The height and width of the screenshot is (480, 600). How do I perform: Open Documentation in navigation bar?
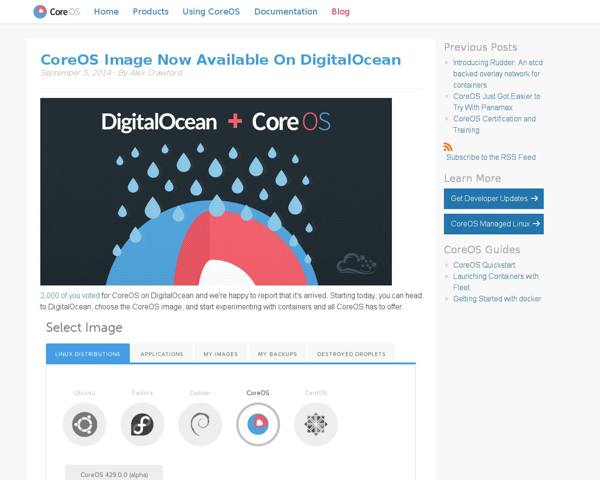(x=285, y=11)
